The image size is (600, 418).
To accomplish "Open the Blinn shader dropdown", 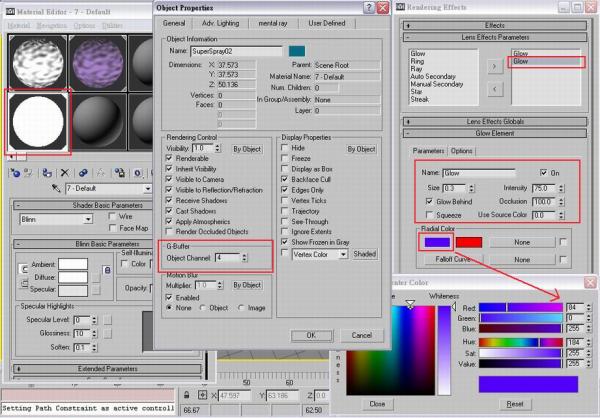I will [x=56, y=219].
